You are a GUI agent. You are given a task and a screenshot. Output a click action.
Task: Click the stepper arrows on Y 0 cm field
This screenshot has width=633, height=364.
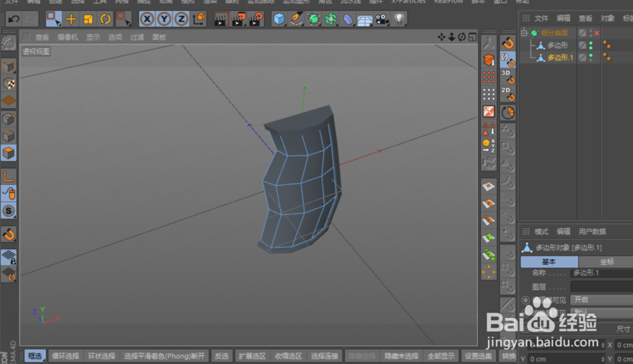pyautogui.click(x=603, y=359)
